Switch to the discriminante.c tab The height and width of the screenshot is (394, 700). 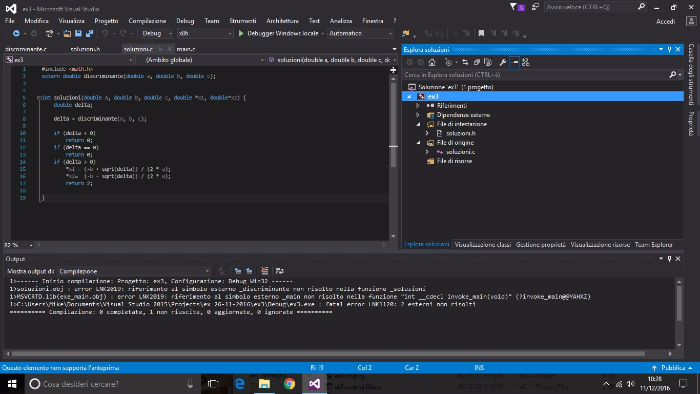26,49
